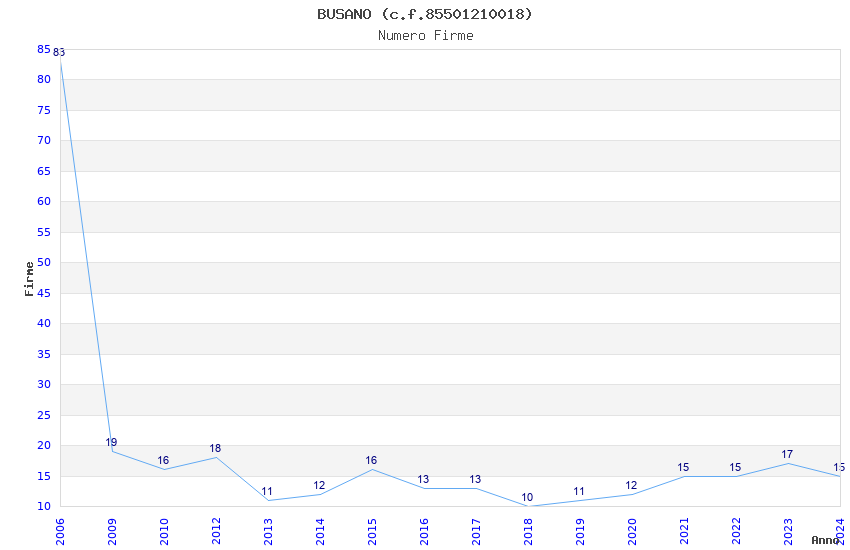Click the y-axis tick value 65
This screenshot has width=850, height=550.
pos(44,171)
